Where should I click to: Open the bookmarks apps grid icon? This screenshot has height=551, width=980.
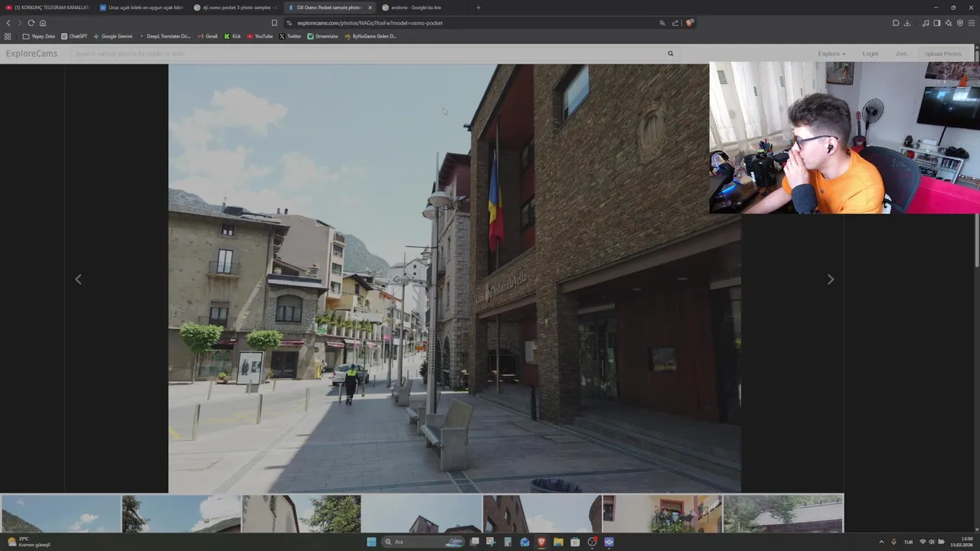click(8, 36)
